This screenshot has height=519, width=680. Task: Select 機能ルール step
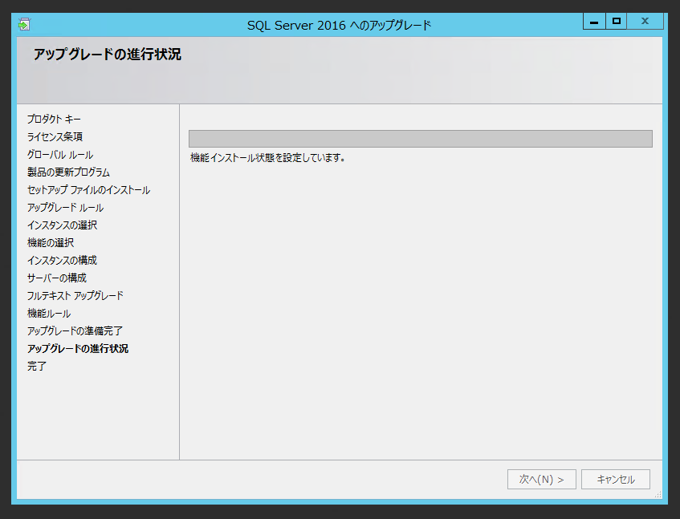point(49,313)
